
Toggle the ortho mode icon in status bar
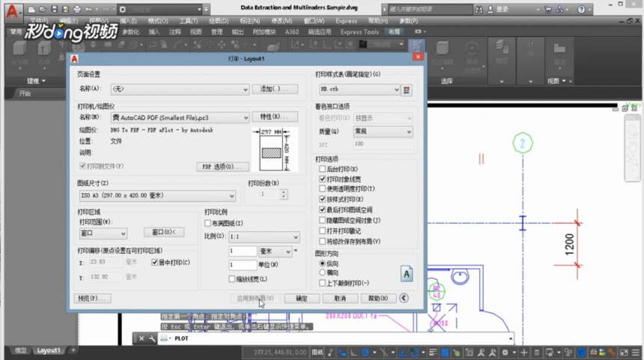click(353, 353)
